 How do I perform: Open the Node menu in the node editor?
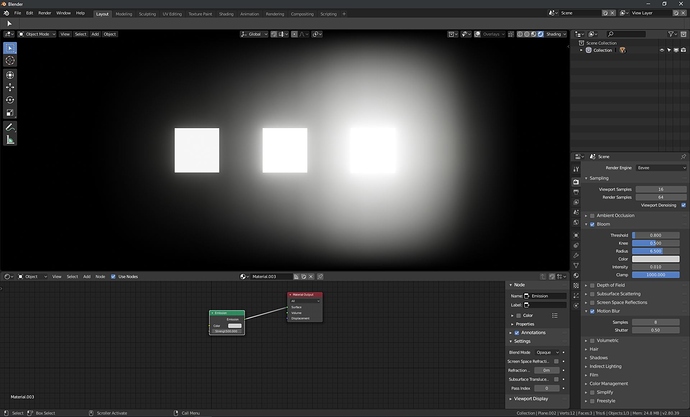(100, 277)
